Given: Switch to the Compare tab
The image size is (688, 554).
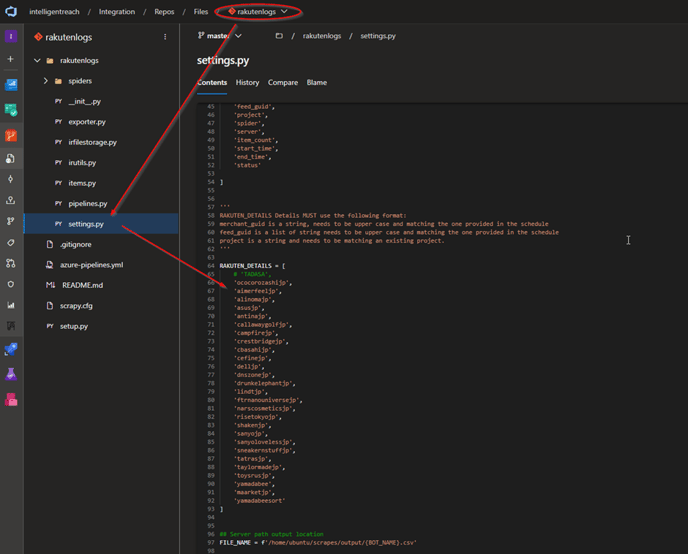Looking at the screenshot, I should tap(283, 82).
